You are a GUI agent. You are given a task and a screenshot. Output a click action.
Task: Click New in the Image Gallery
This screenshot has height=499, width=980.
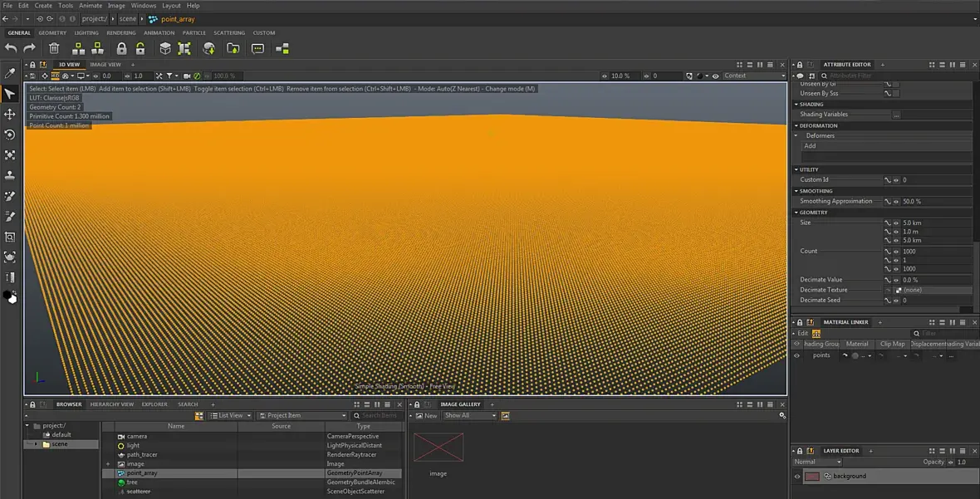tap(427, 416)
